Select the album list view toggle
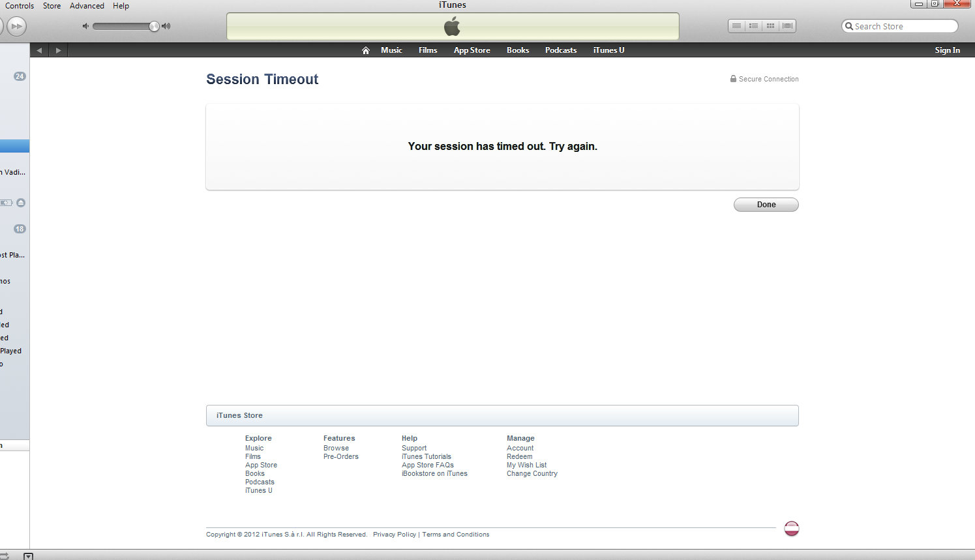Image resolution: width=975 pixels, height=560 pixels. [753, 25]
